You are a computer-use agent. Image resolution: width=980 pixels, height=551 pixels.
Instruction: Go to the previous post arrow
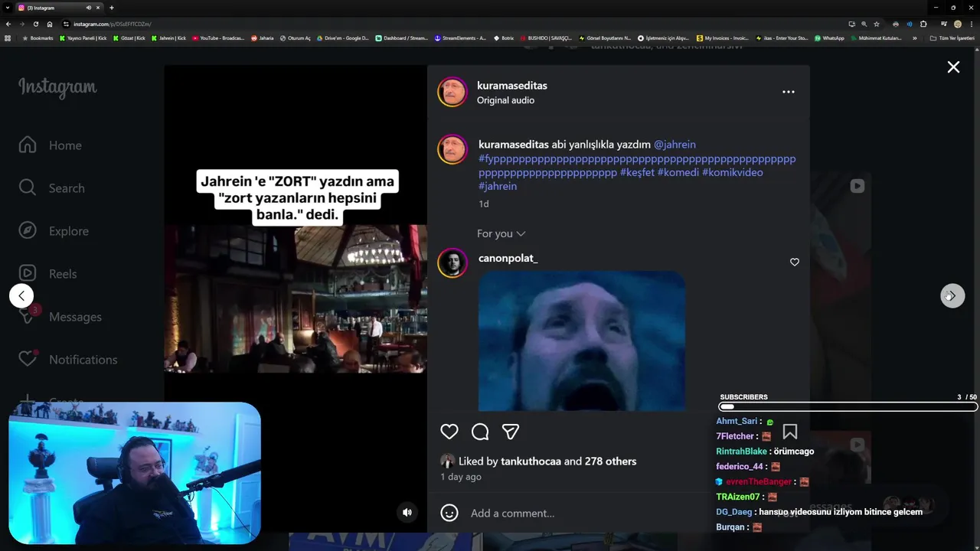[21, 295]
